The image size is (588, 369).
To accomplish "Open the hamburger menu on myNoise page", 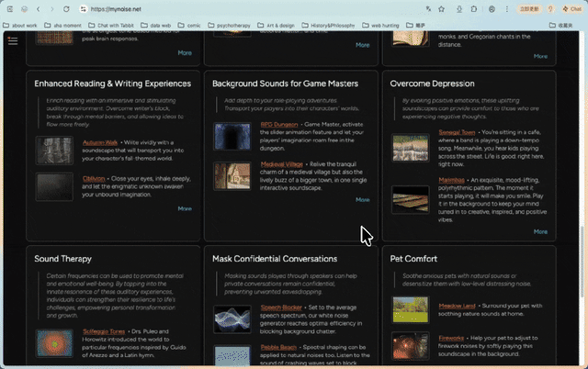I will click(13, 40).
